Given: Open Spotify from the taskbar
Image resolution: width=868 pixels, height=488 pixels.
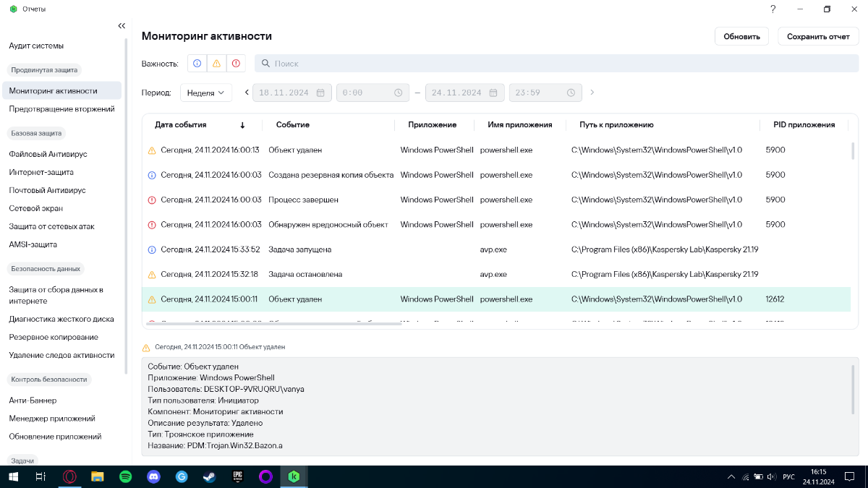Looking at the screenshot, I should (x=125, y=476).
